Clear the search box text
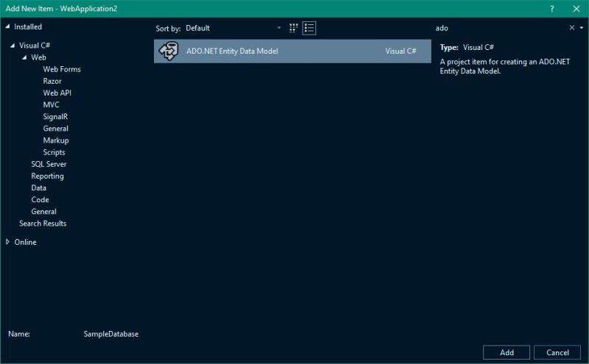This screenshot has height=364, width=589. coord(572,28)
